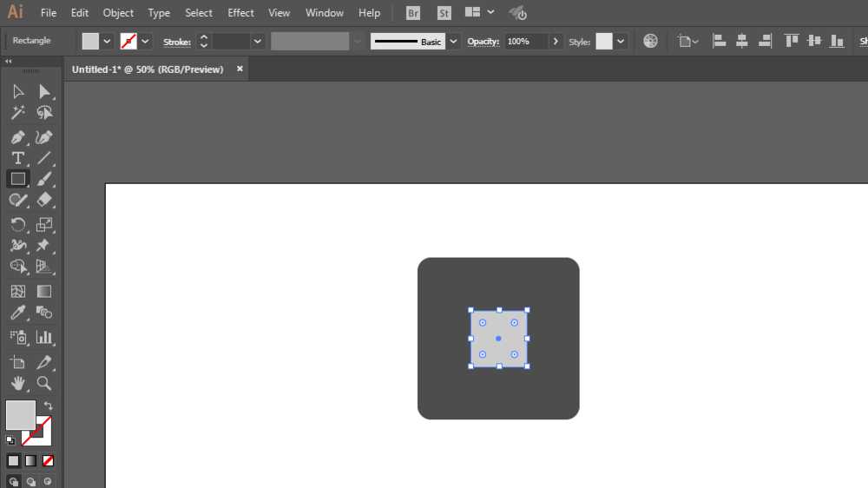Activate the Direct Selection tool

point(44,92)
